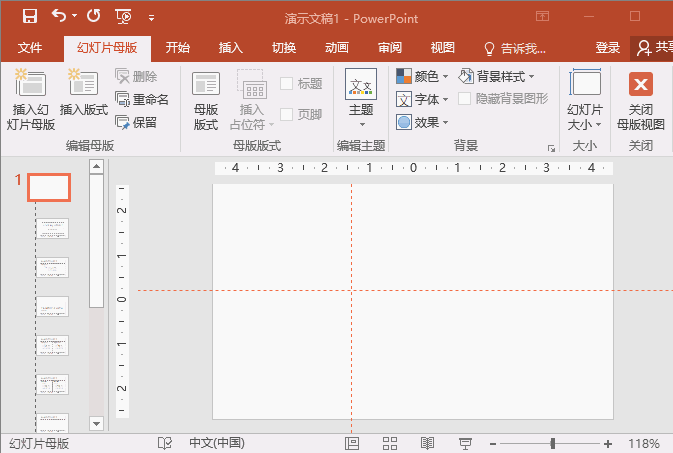Click the spell check icon in status bar

pyautogui.click(x=165, y=443)
